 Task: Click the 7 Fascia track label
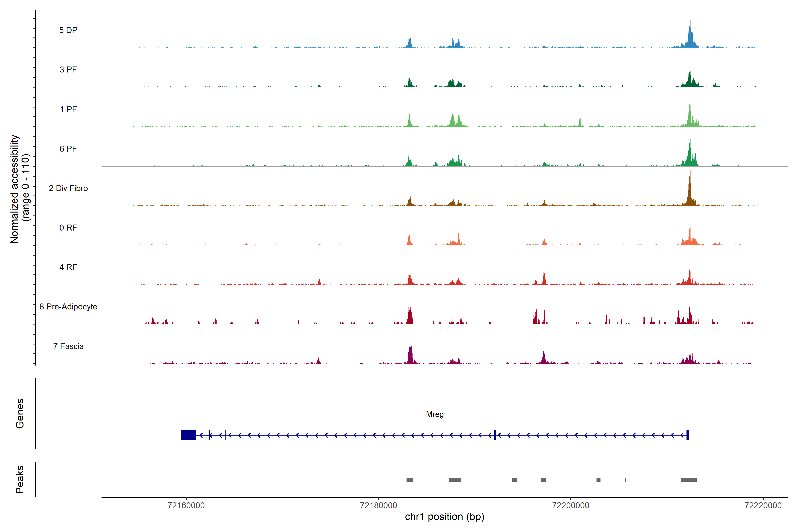(x=68, y=346)
